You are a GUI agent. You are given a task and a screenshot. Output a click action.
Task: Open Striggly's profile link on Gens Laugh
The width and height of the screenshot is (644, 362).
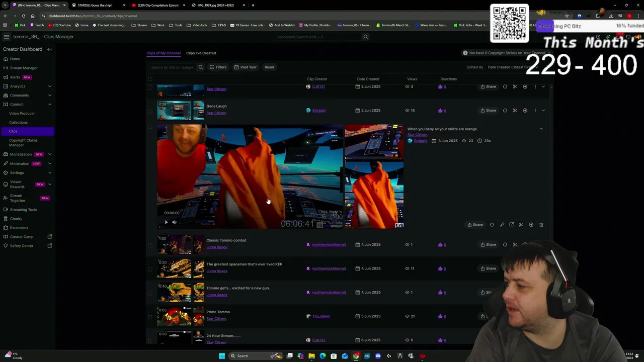point(318,111)
